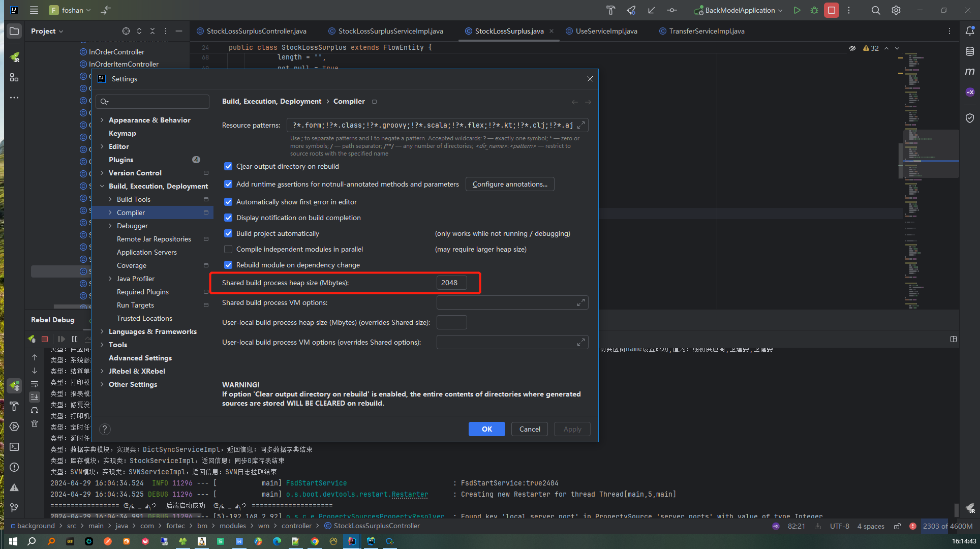Clear the debug console with trash icon
Viewport: 980px width, 549px height.
pos(35,423)
